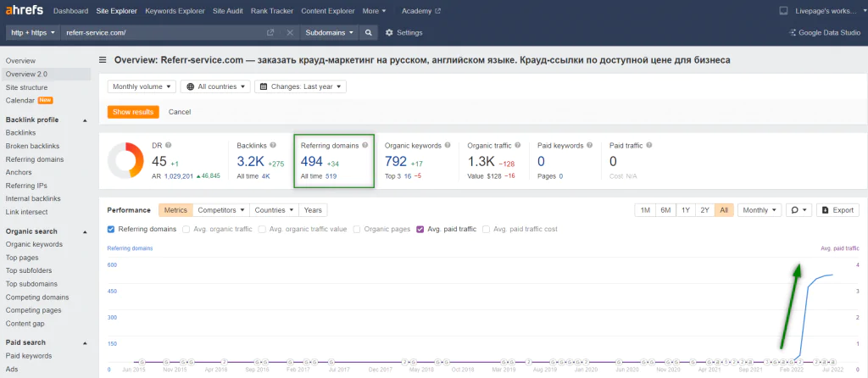Viewport: 868px width, 378px height.
Task: Open Rank Tracker in top navigation
Action: tap(272, 11)
